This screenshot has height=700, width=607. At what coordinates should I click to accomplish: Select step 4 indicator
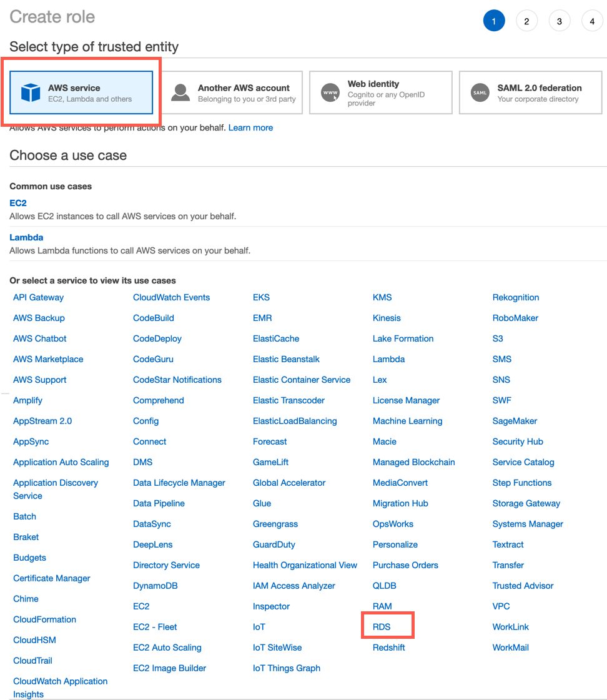[x=591, y=21]
